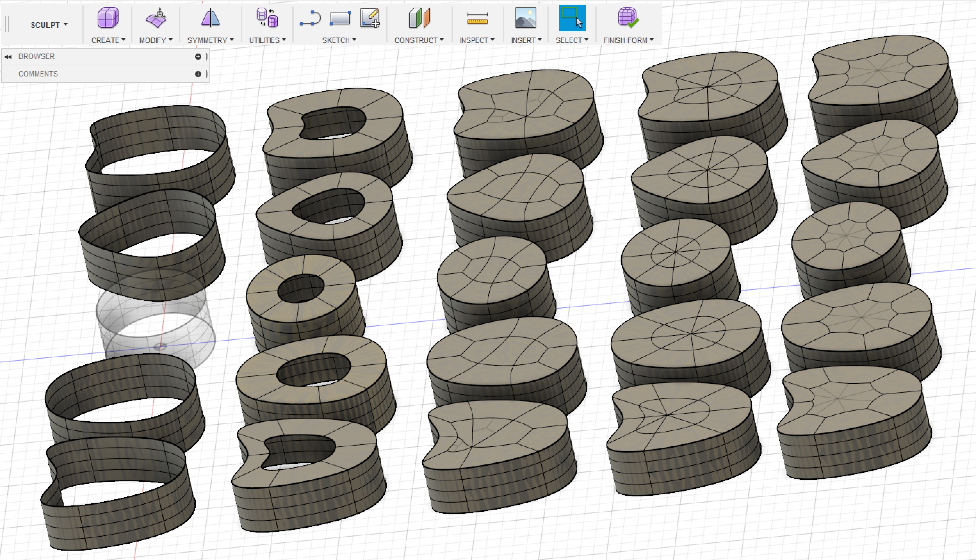Collapse the BROWSER panel with double arrows
The height and width of the screenshot is (560, 976).
[x=8, y=57]
